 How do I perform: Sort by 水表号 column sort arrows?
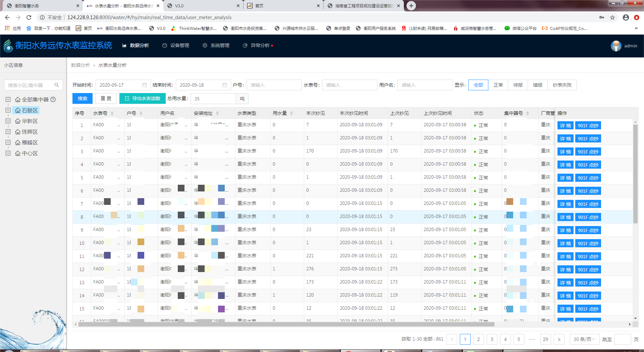(x=112, y=113)
